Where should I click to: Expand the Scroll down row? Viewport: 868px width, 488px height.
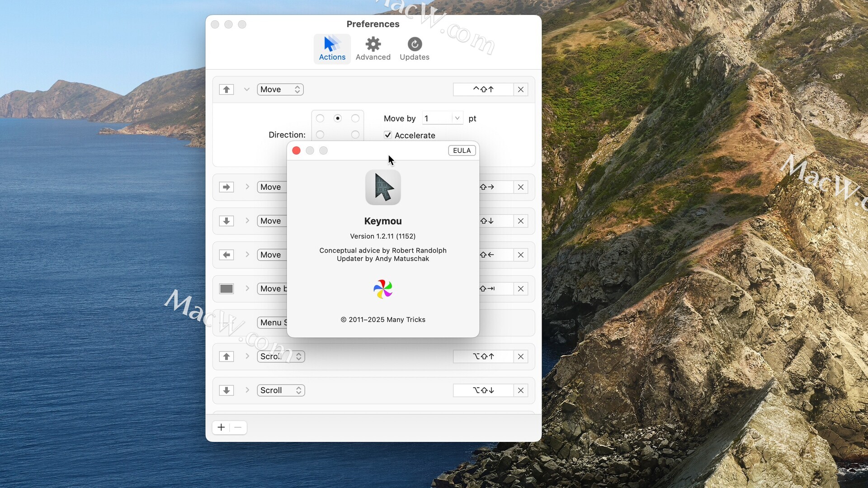(x=247, y=390)
